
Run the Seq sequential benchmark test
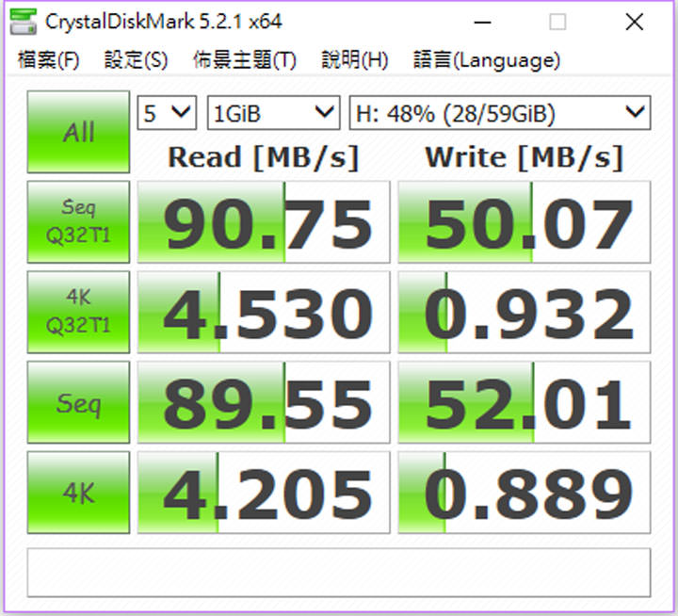tap(78, 403)
